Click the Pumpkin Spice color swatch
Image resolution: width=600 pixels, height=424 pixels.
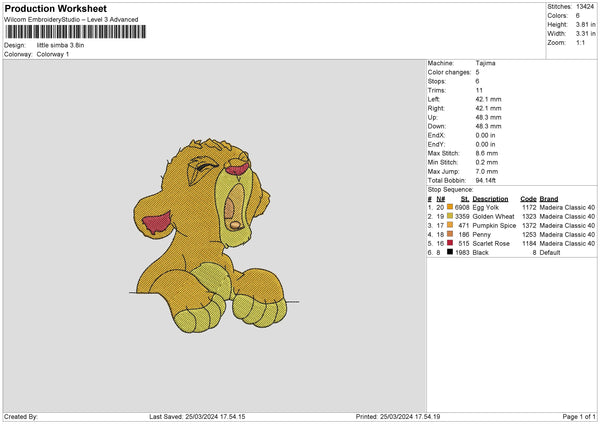click(450, 225)
